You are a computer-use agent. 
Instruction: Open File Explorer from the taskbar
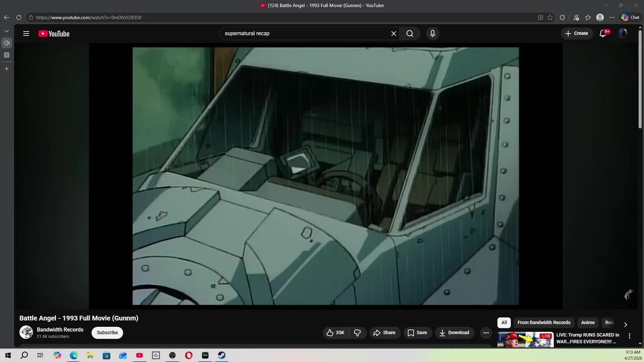(x=90, y=355)
